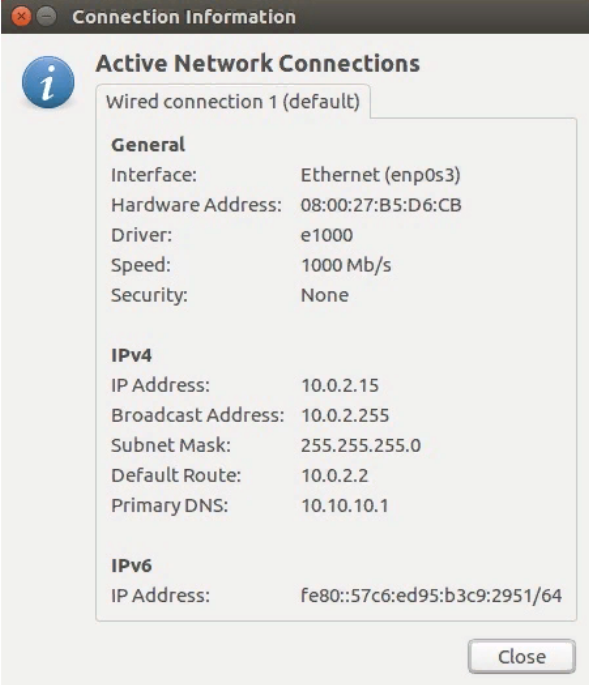Click the driver value e1000
Screen dimensions: 589x685
(x=327, y=235)
